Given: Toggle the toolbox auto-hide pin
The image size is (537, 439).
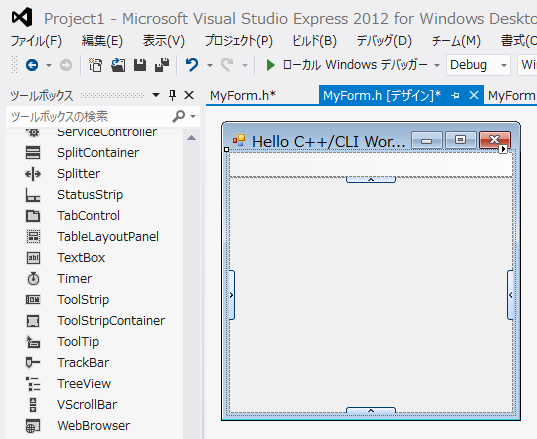Looking at the screenshot, I should click(173, 95).
